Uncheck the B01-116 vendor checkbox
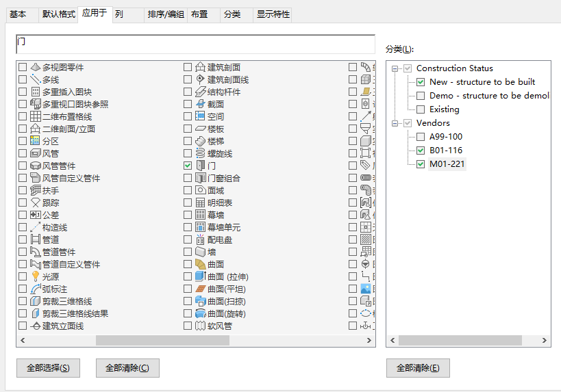Viewport: 561px width, 392px height. pyautogui.click(x=421, y=151)
